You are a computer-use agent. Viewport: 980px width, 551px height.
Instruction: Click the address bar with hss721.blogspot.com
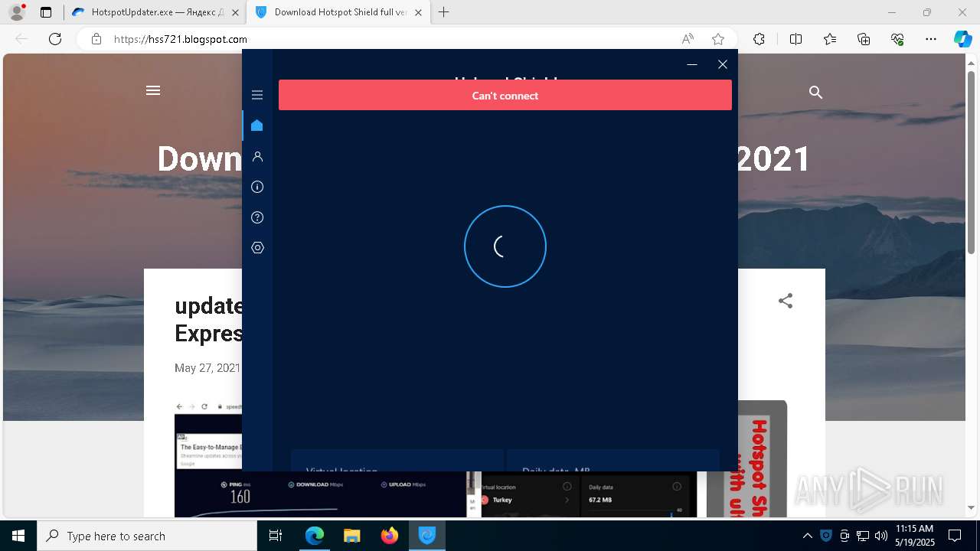click(383, 39)
